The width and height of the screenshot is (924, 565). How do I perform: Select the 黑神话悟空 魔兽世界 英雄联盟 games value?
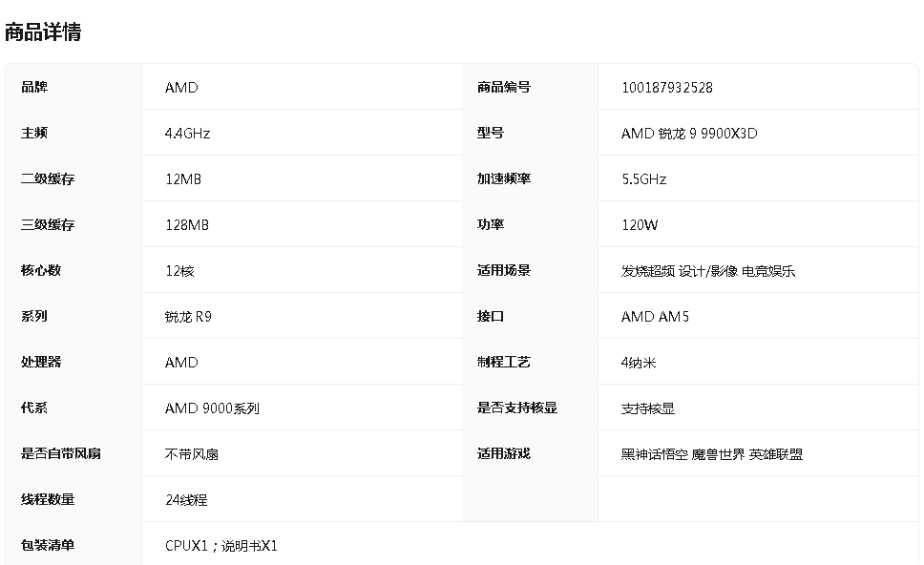click(x=712, y=454)
